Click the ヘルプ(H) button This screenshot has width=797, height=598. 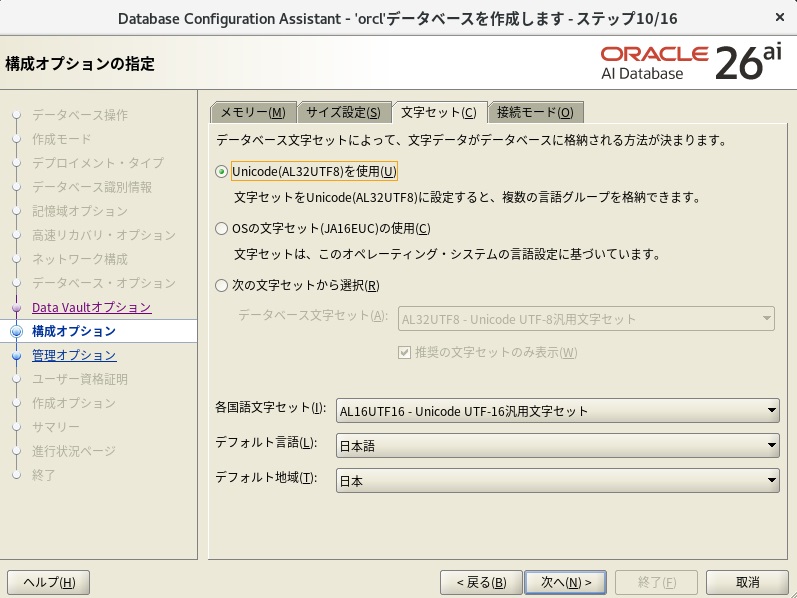[x=49, y=582]
